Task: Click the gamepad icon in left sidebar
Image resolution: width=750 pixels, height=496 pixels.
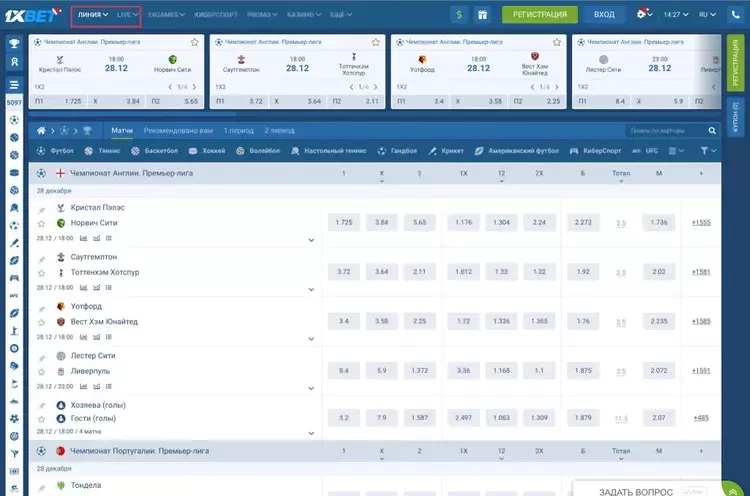Action: click(x=14, y=278)
